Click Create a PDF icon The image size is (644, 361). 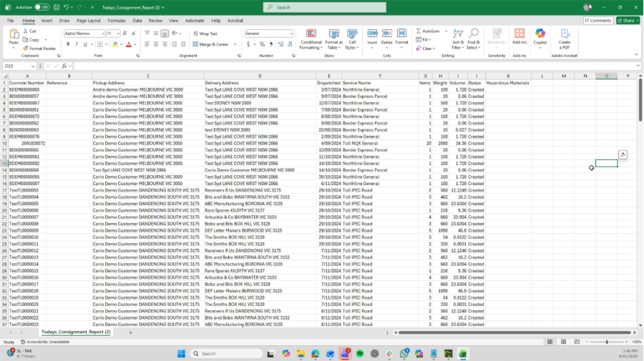pyautogui.click(x=565, y=37)
